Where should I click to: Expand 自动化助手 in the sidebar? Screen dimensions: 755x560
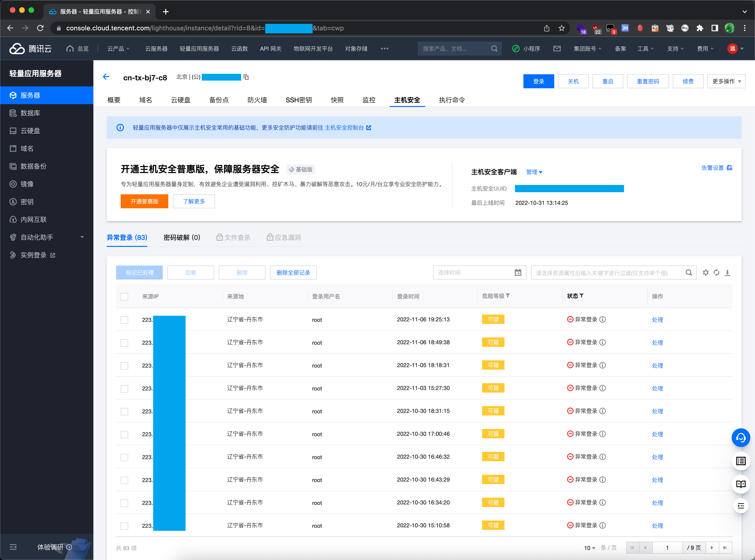[x=47, y=237]
